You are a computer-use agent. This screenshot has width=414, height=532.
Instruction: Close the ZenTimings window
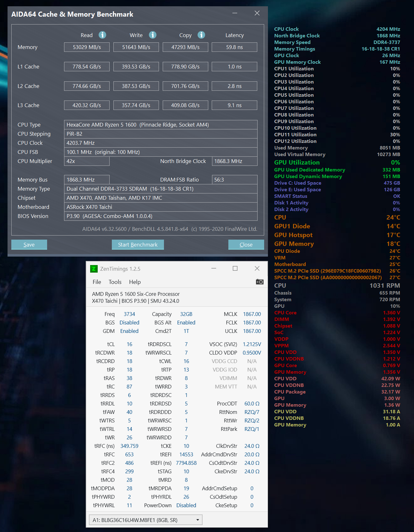click(x=257, y=269)
